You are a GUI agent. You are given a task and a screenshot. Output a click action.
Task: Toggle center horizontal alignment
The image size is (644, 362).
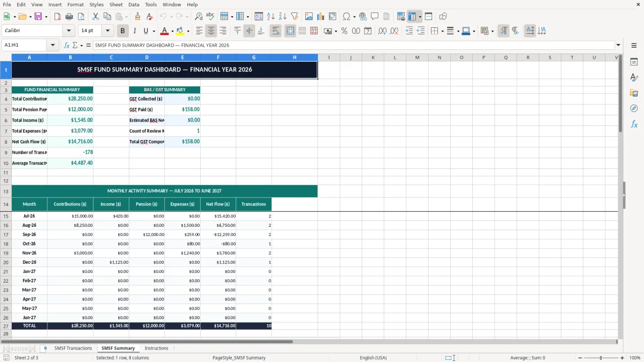(x=211, y=31)
